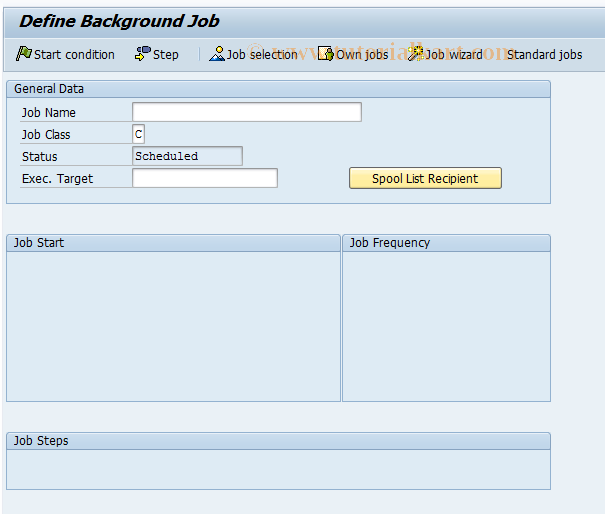Open Standard jobs from toolbar
Screen dimensions: 605x514
[544, 55]
